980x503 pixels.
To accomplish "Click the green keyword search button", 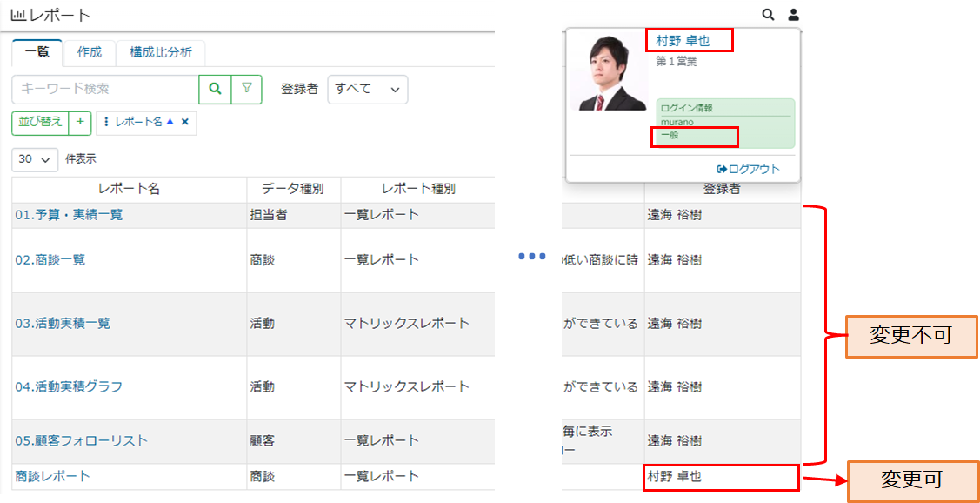I will pos(215,90).
